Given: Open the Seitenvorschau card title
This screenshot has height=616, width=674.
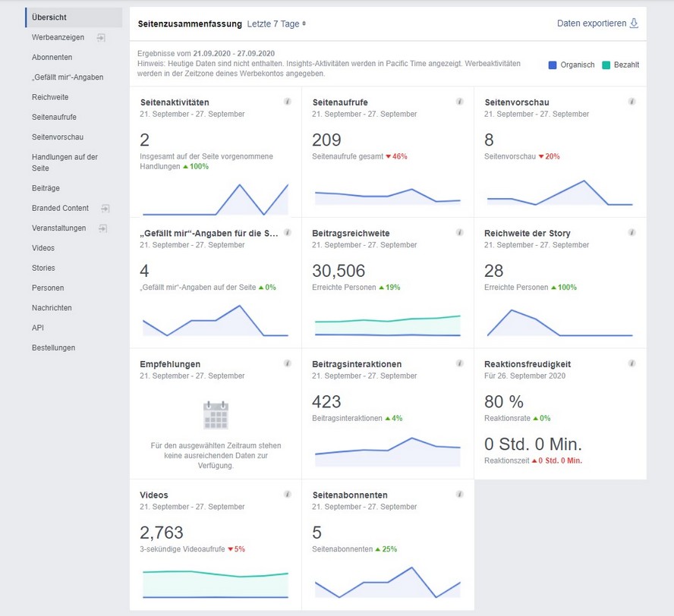Looking at the screenshot, I should [517, 102].
